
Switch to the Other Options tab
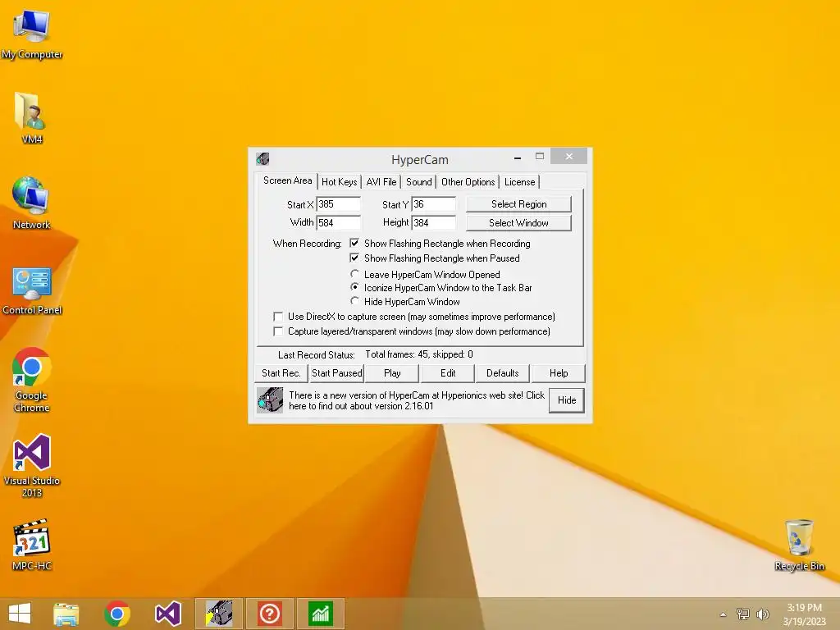[x=468, y=182]
